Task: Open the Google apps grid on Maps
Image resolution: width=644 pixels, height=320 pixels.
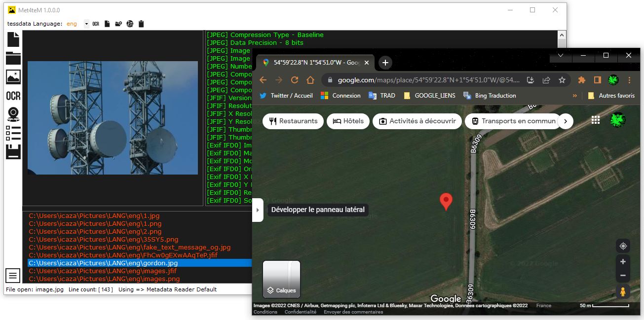Action: (596, 120)
